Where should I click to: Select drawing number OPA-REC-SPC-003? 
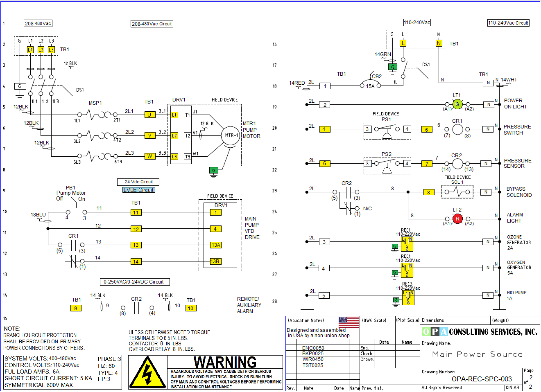(482, 379)
